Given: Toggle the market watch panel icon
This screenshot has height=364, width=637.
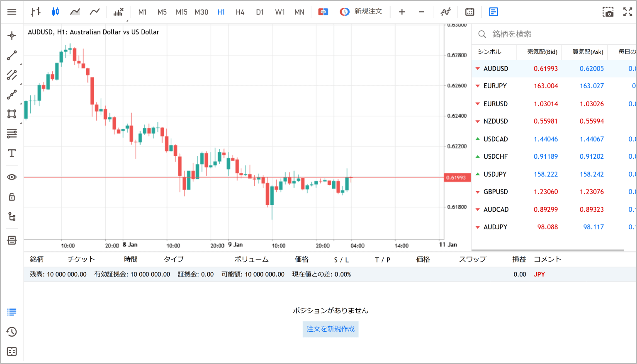Looking at the screenshot, I should (x=494, y=12).
